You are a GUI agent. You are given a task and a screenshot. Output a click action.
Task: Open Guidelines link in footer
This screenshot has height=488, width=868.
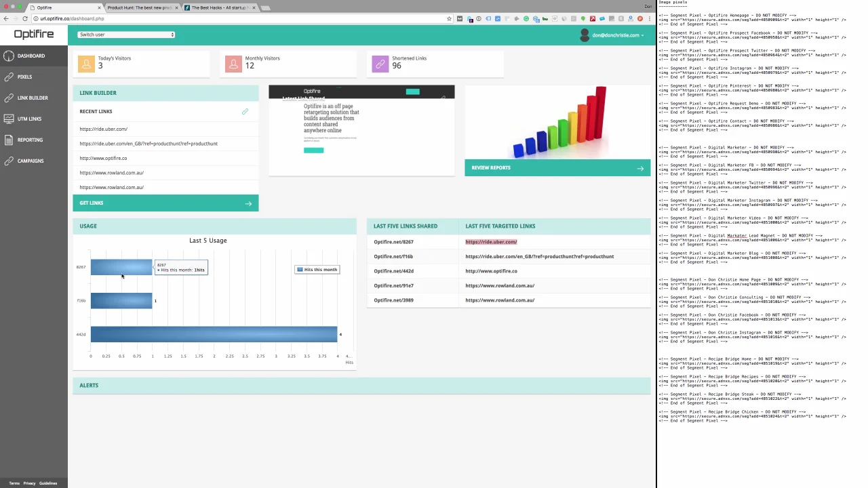click(48, 483)
